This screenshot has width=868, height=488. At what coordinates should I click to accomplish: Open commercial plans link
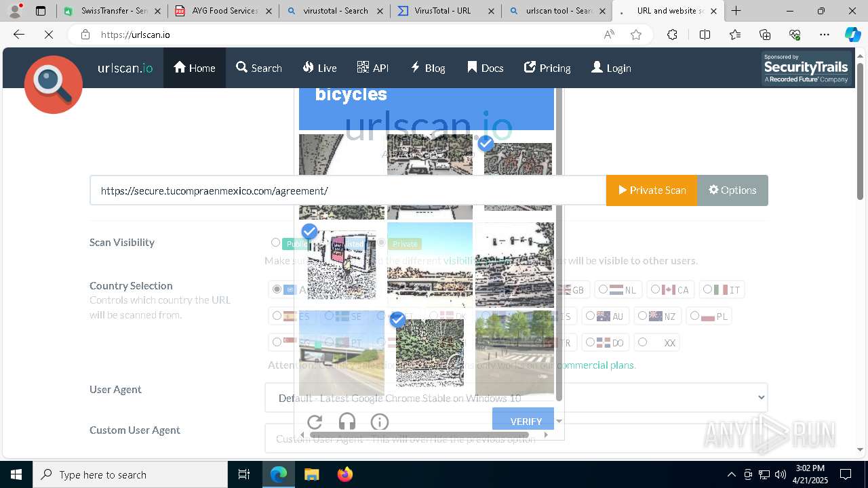click(x=595, y=365)
